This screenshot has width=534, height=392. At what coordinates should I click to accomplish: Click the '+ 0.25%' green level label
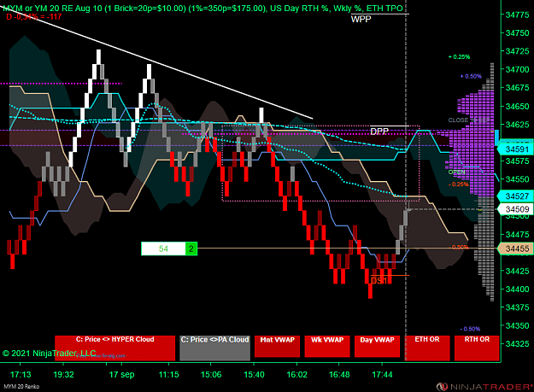point(459,57)
